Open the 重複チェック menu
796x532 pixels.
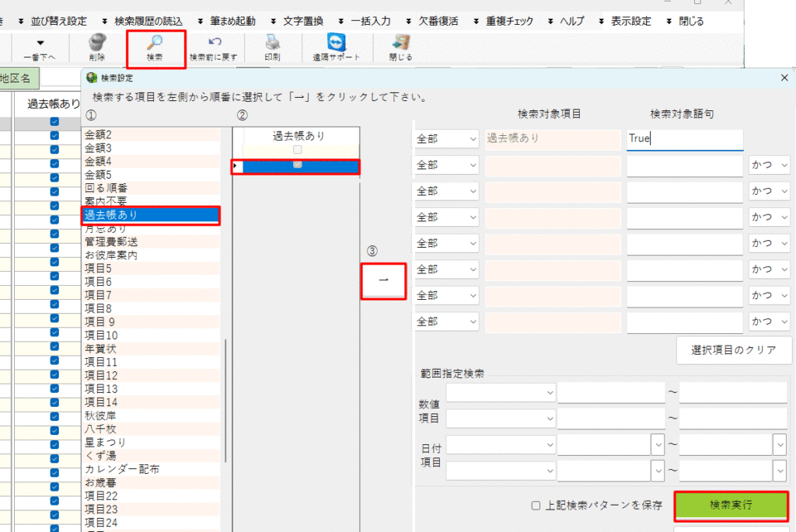(x=504, y=21)
